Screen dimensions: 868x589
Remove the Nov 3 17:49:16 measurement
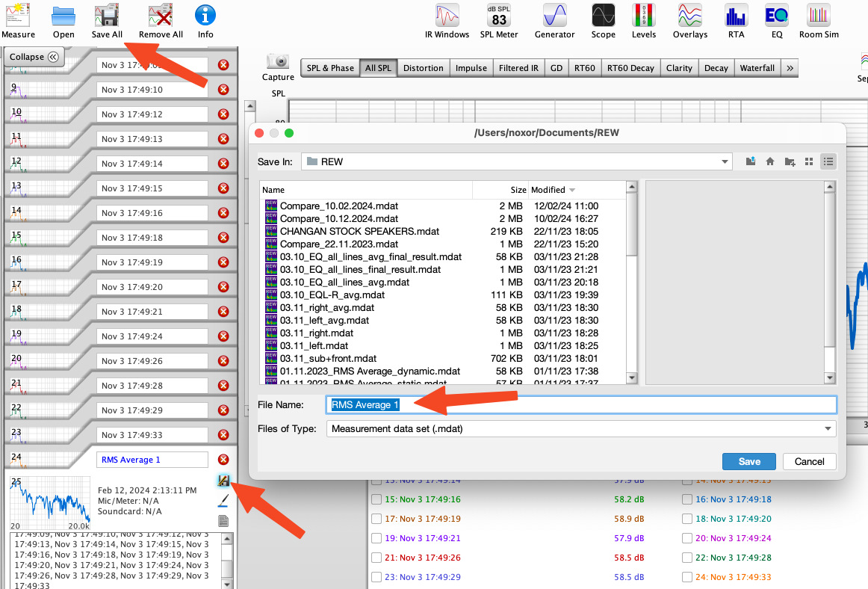(223, 213)
